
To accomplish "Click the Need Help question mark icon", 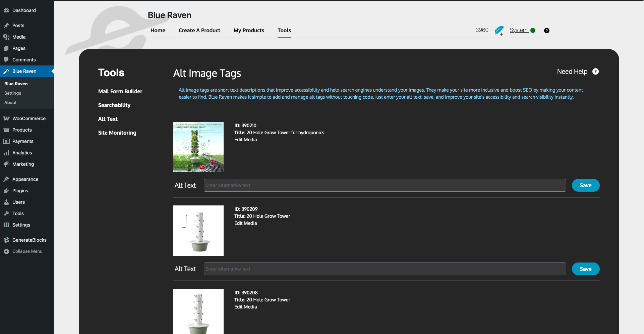I will click(x=595, y=71).
